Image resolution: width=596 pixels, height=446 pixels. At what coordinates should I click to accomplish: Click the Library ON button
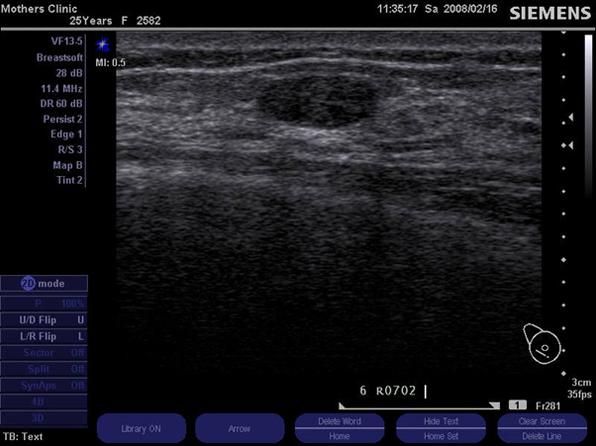pos(141,429)
